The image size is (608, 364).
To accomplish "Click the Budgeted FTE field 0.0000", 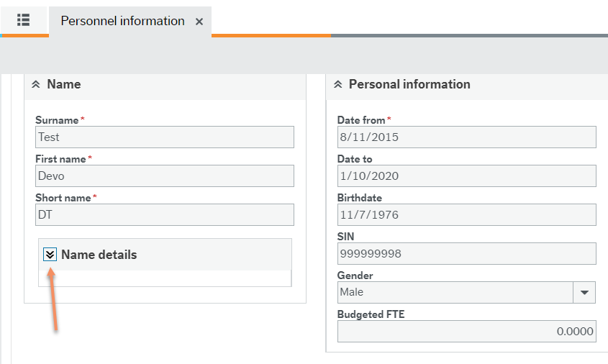I will (466, 331).
